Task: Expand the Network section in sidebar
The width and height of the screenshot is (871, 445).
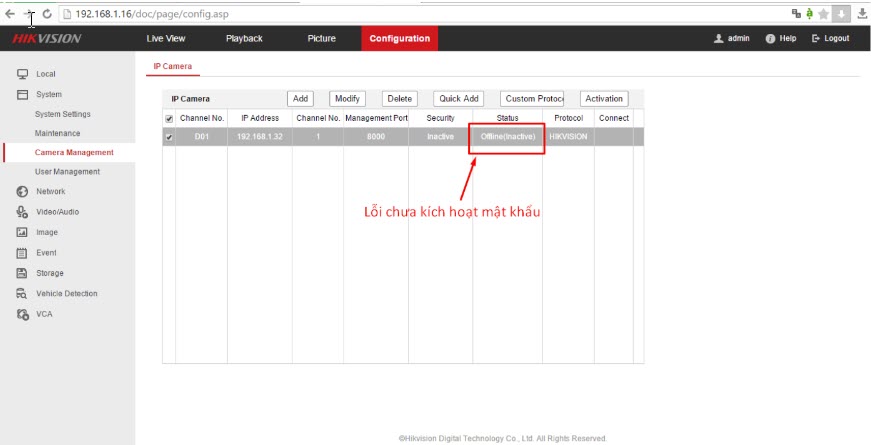Action: [x=50, y=191]
